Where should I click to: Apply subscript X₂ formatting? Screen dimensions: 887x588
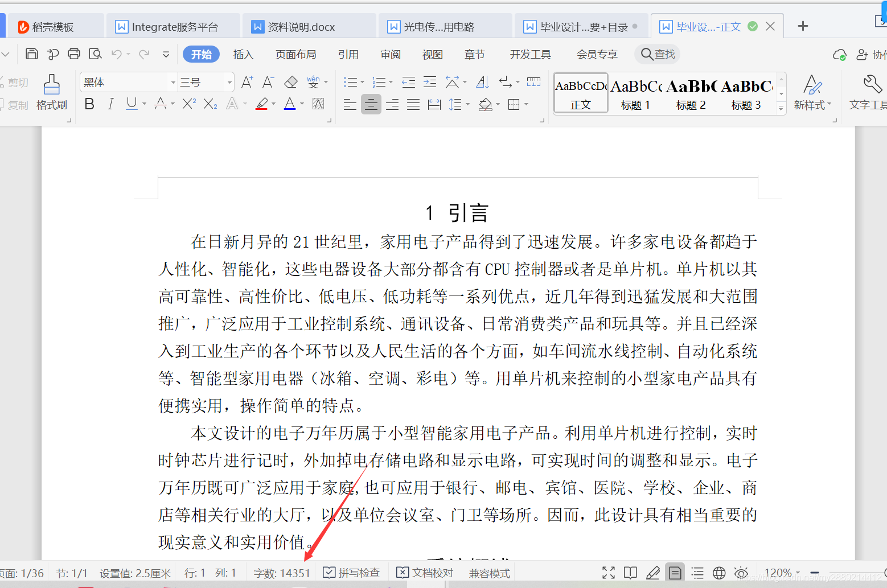210,104
